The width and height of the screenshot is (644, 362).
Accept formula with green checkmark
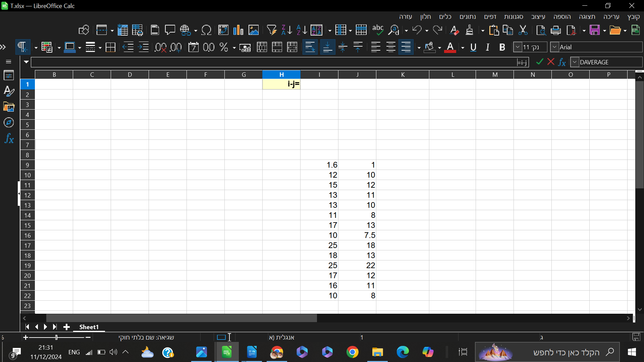click(539, 62)
